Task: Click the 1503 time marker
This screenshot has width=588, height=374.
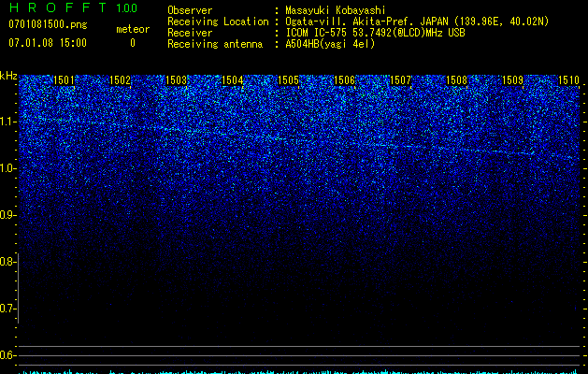Action: (x=177, y=80)
